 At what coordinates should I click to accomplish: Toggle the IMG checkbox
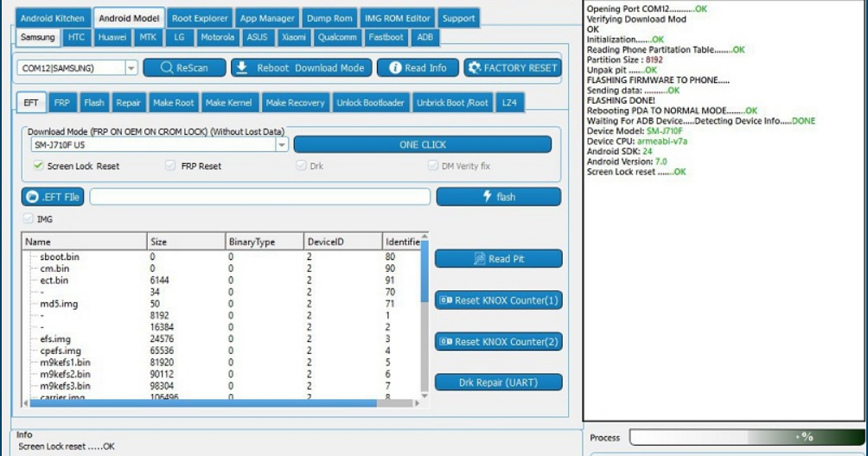pos(29,218)
